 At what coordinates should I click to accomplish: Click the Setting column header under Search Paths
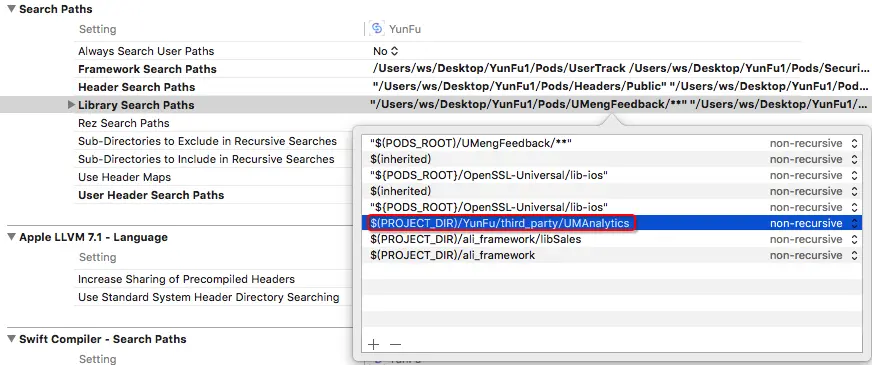(x=98, y=29)
